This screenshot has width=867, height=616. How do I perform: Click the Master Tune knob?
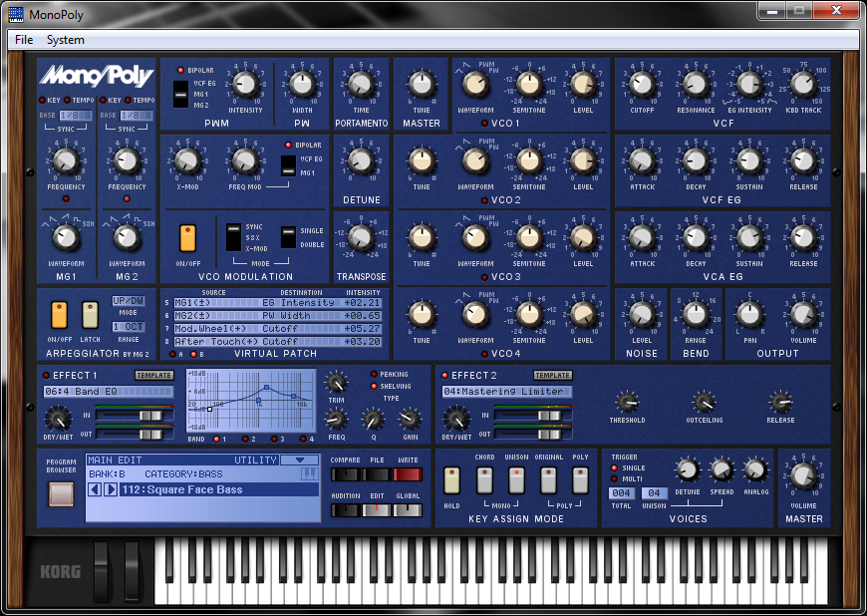422,85
